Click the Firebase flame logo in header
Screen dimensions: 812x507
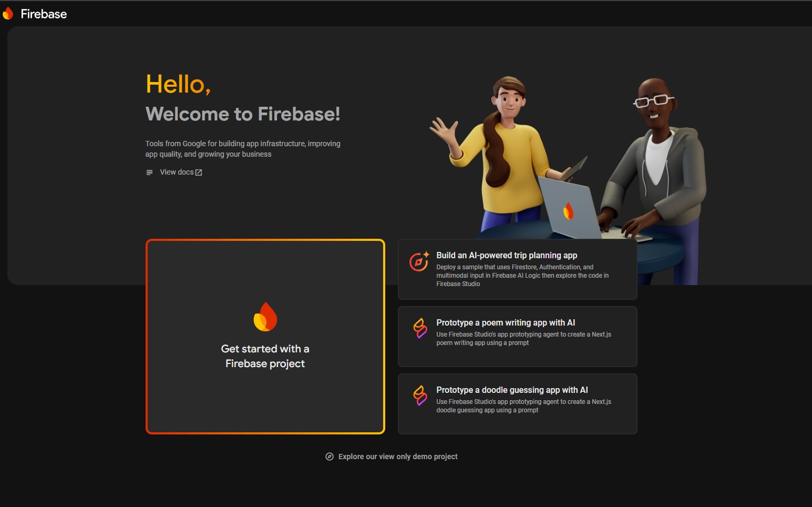(8, 14)
